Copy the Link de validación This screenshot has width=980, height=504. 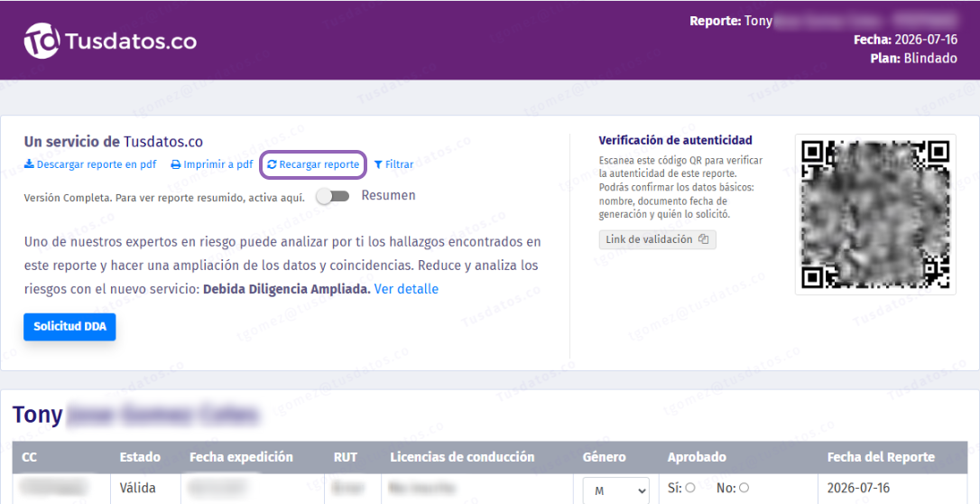(658, 239)
